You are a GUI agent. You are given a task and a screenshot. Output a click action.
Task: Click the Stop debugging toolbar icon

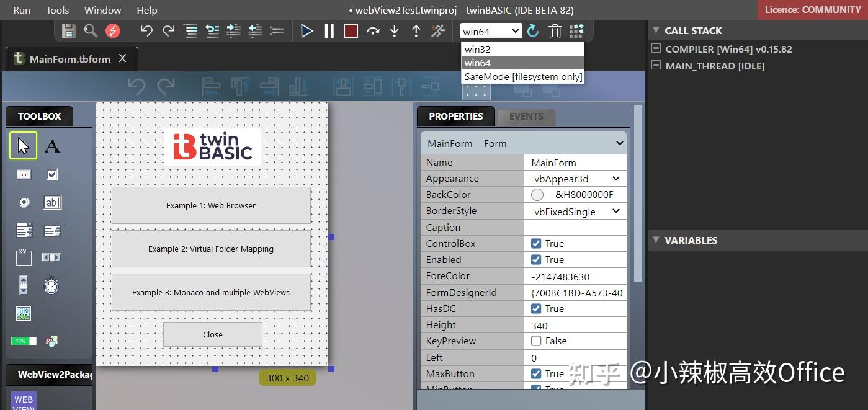(x=350, y=30)
